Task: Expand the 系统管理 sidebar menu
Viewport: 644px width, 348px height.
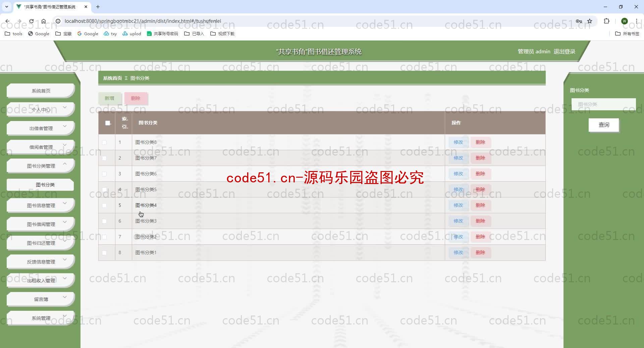Action: (40, 318)
